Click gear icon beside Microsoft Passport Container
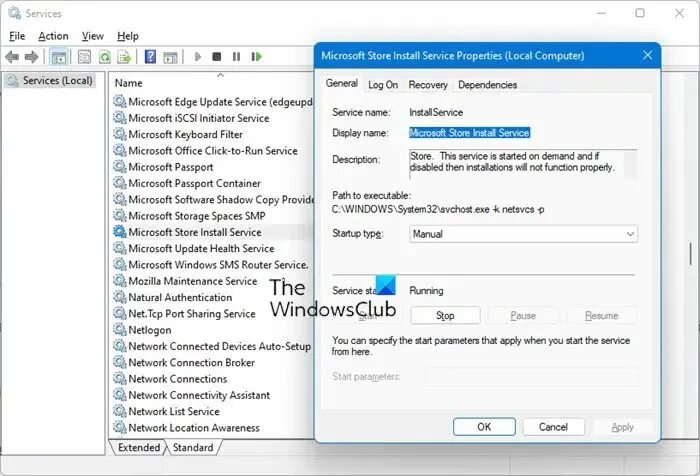Image resolution: width=700 pixels, height=476 pixels. pos(120,183)
